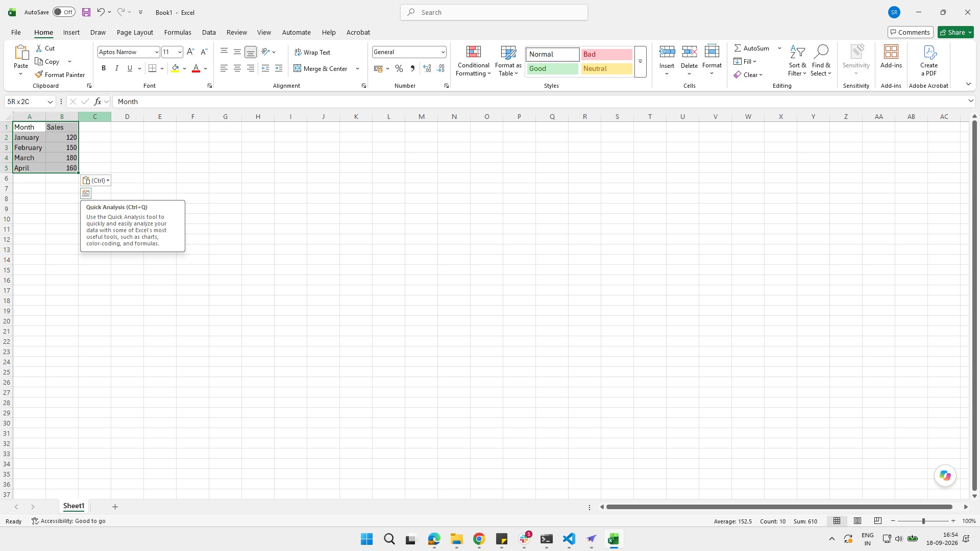The height and width of the screenshot is (551, 980).
Task: Expand the formula bar
Action: pyautogui.click(x=970, y=101)
